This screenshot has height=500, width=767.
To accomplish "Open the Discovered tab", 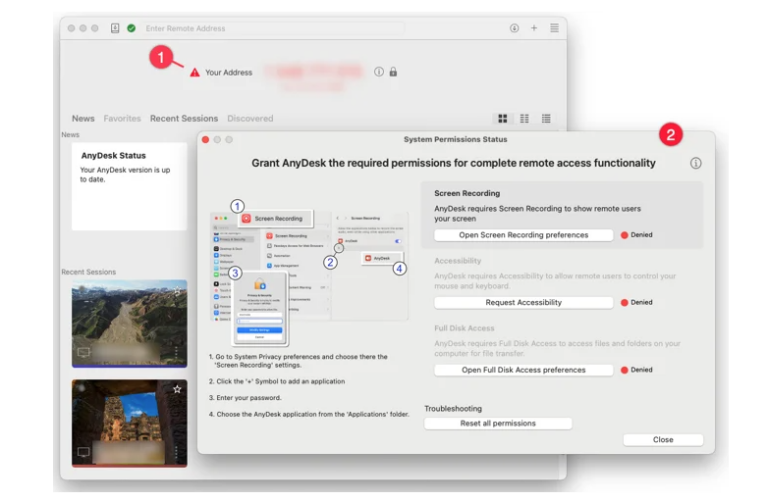I will pyautogui.click(x=250, y=118).
